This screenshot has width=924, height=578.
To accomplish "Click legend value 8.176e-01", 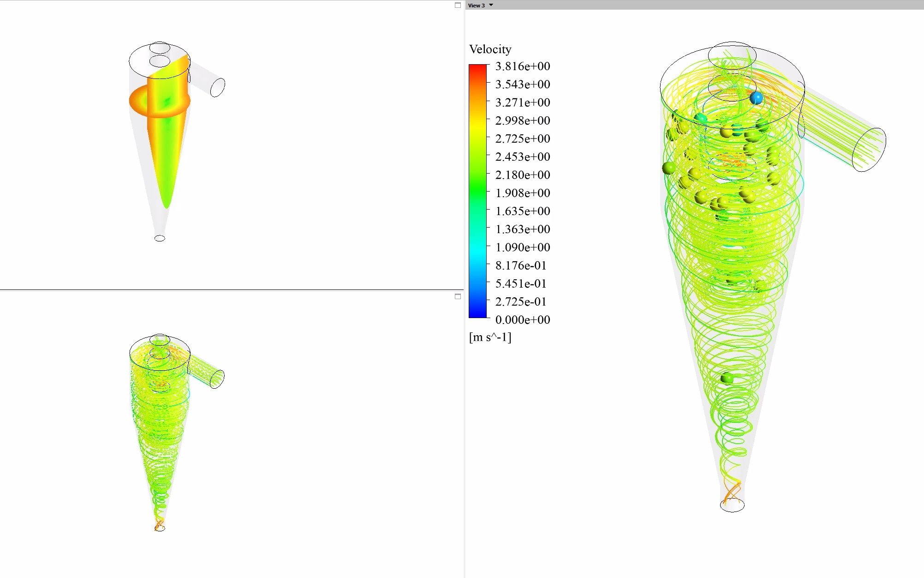I will pyautogui.click(x=521, y=265).
